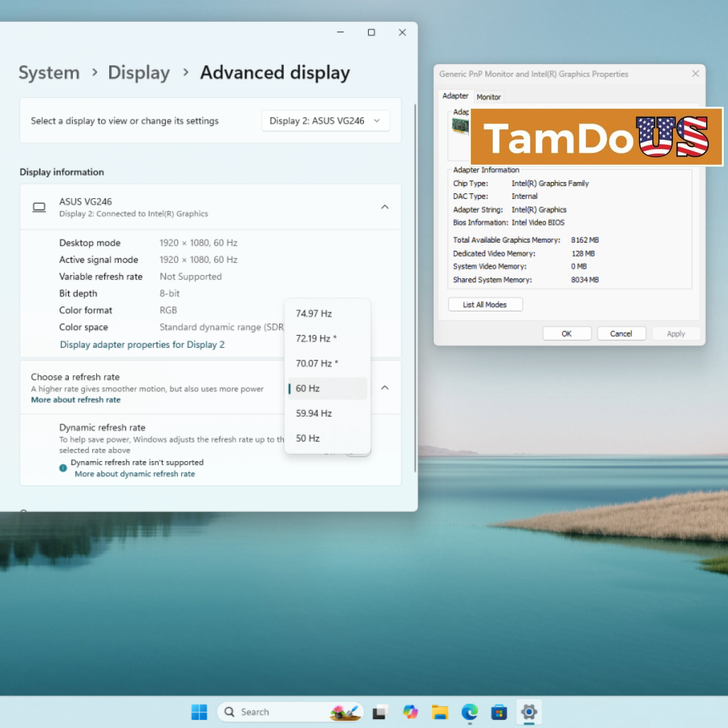Open Microsoft Store from the taskbar
The width and height of the screenshot is (728, 728).
pos(499,712)
